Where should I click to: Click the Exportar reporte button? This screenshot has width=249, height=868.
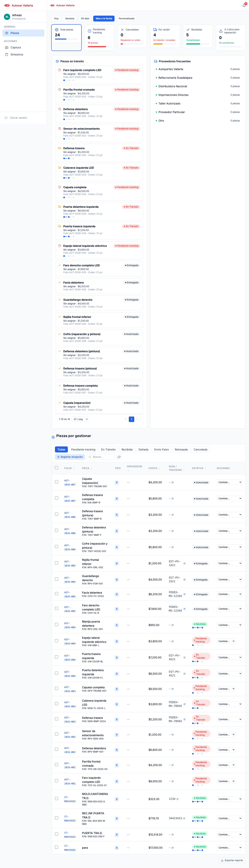(232, 860)
